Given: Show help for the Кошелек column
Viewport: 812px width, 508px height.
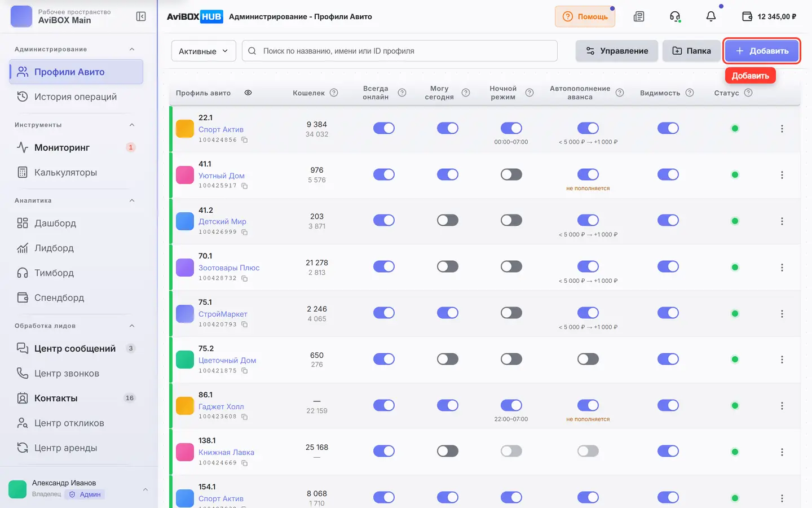Looking at the screenshot, I should point(334,93).
